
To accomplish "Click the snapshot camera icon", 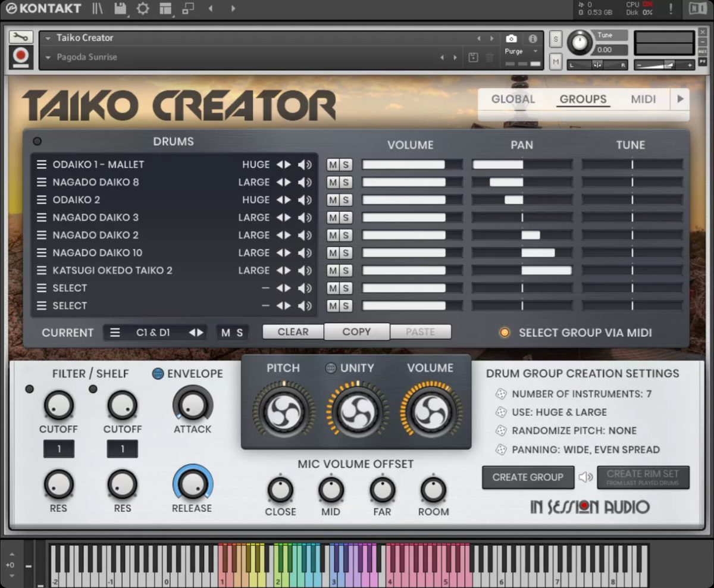I will coord(511,39).
